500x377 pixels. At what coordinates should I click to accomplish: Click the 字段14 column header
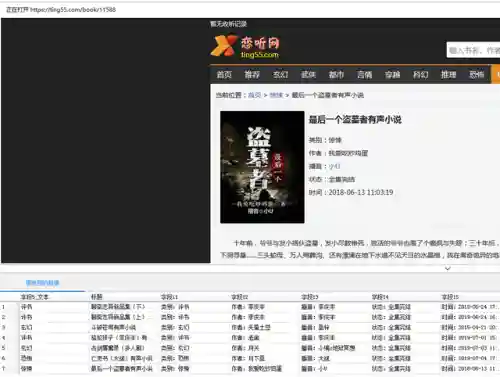pyautogui.click(x=380, y=297)
